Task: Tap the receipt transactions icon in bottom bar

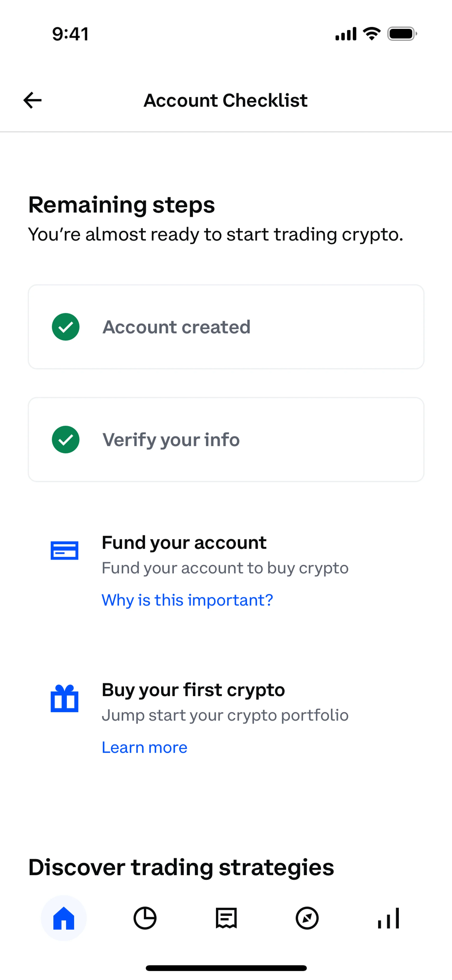Action: point(226,918)
